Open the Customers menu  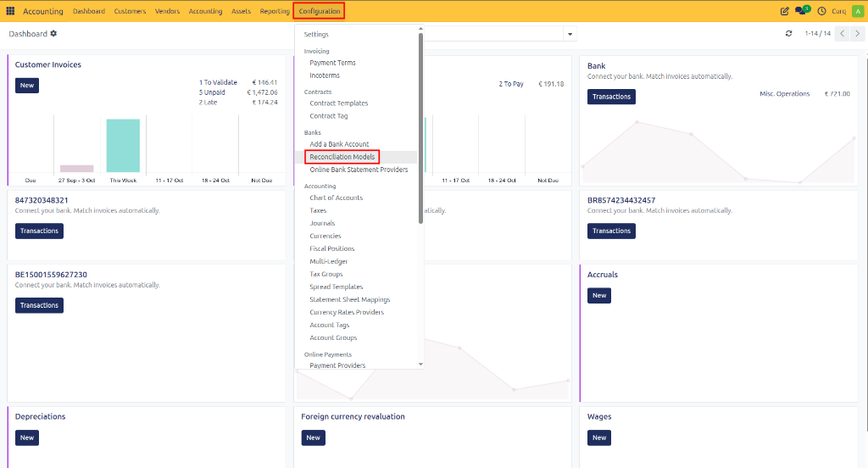click(x=130, y=11)
